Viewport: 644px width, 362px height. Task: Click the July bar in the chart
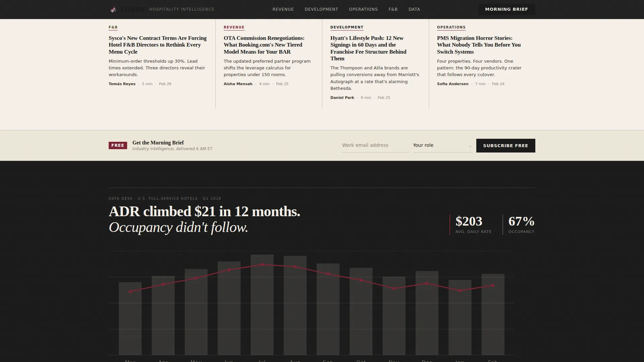[262, 305]
